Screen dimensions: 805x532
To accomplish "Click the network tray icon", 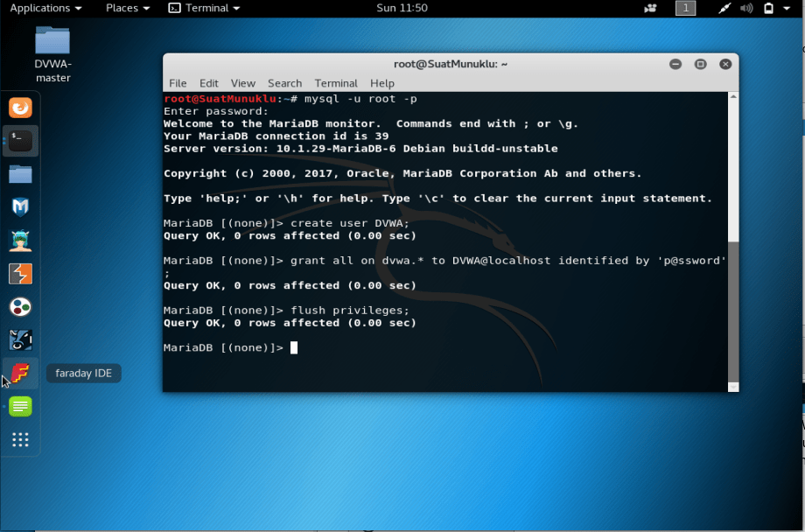I will (x=724, y=8).
